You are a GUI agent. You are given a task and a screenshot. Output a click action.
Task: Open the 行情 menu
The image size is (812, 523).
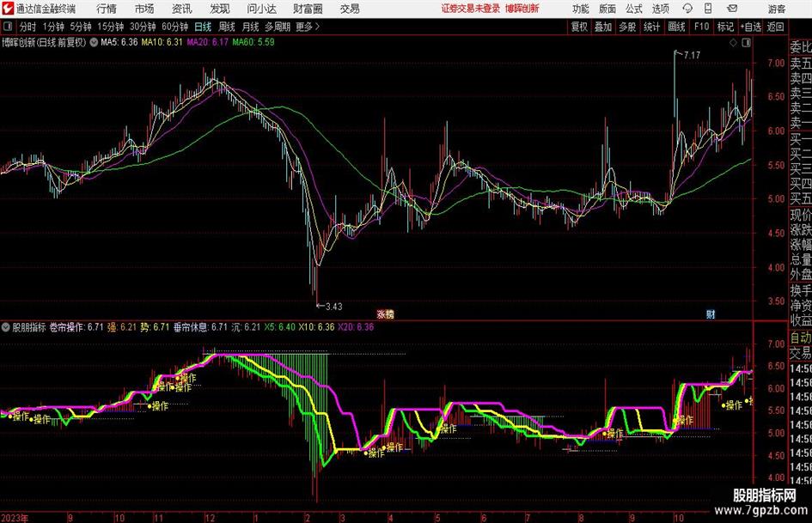tap(107, 9)
